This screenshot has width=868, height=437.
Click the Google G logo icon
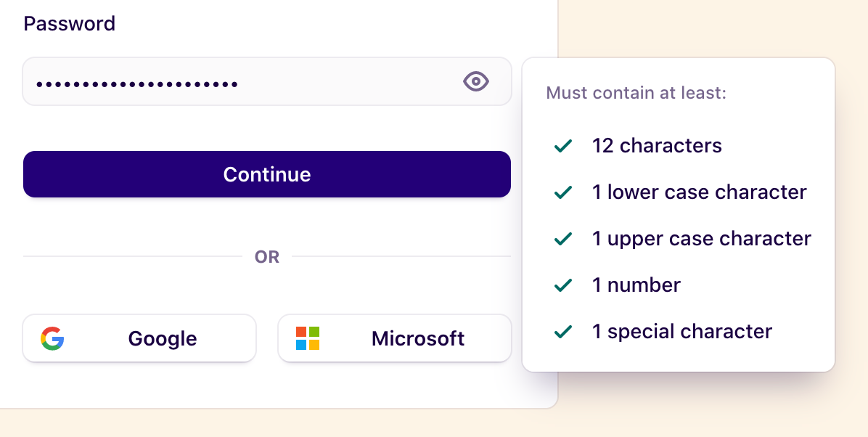point(52,338)
